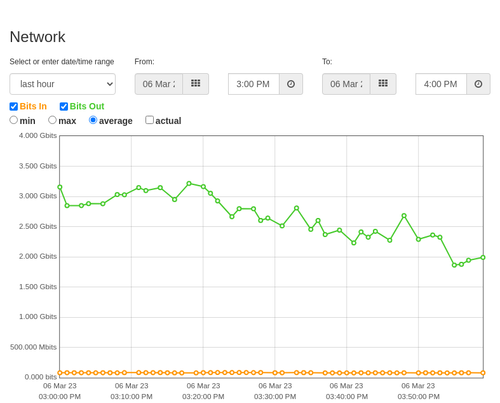Click the 'Bits Out' green label
The height and width of the screenshot is (403, 500).
pyautogui.click(x=87, y=106)
